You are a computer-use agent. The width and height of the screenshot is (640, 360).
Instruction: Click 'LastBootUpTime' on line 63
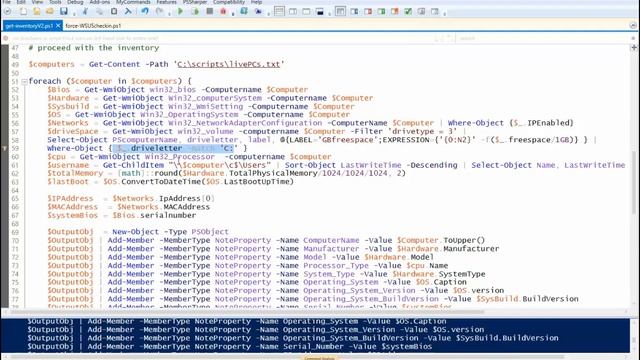pyautogui.click(x=256, y=182)
